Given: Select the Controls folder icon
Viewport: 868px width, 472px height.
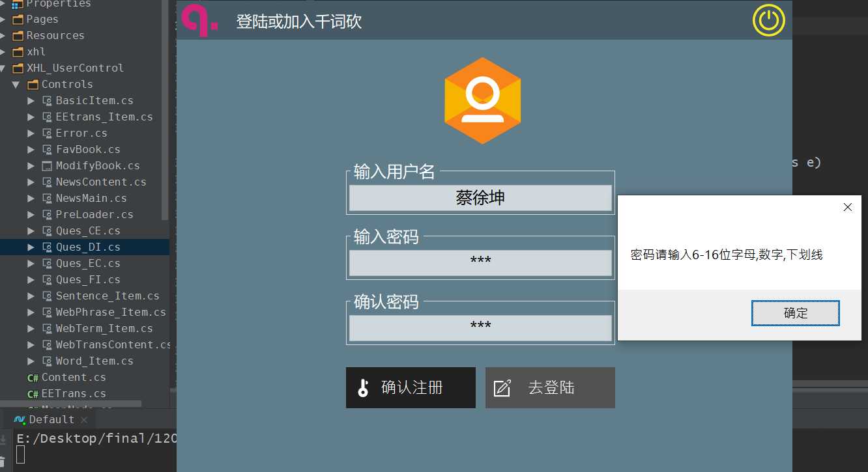Looking at the screenshot, I should [x=33, y=84].
